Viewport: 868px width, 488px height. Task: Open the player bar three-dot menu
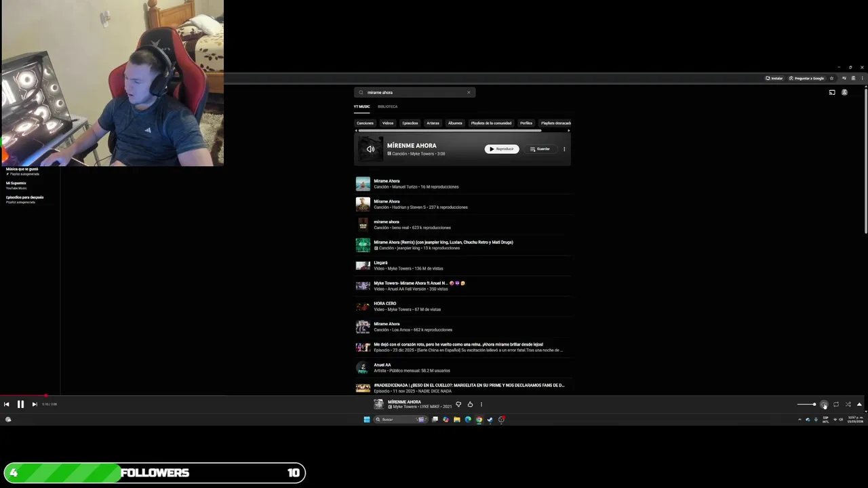point(481,405)
